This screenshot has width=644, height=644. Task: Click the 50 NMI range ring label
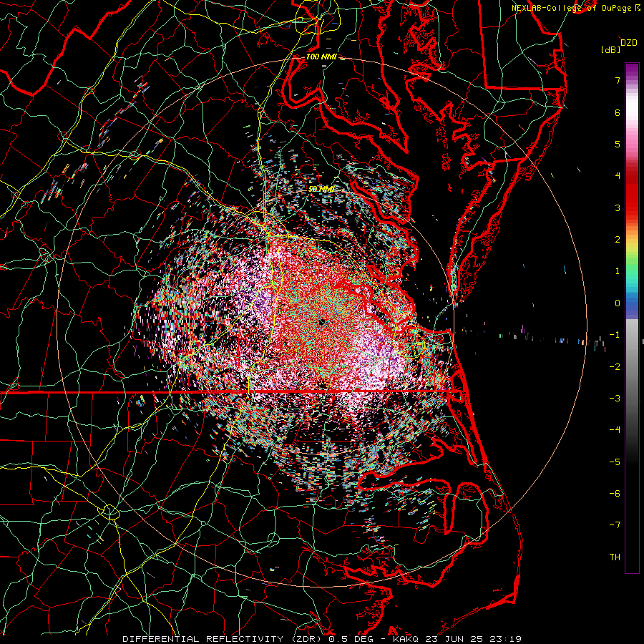322,189
